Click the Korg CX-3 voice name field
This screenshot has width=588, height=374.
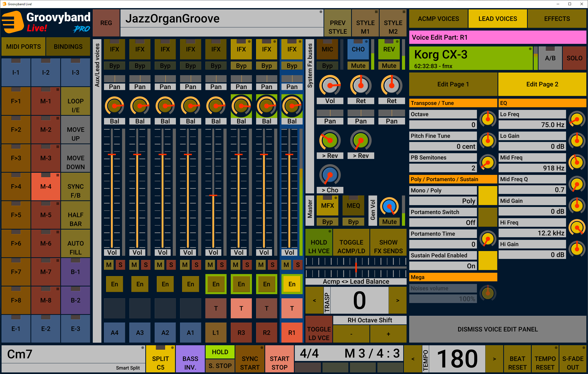[470, 58]
